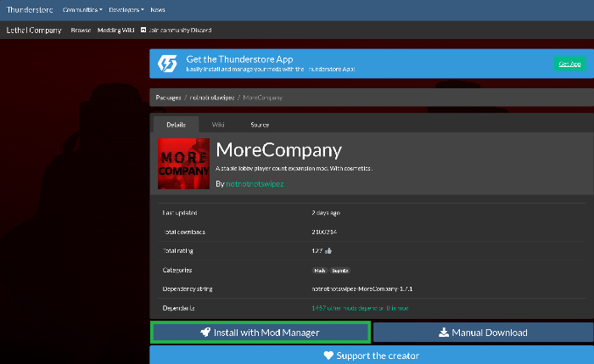Click the Get the Thunderstore App heading

[x=239, y=59]
